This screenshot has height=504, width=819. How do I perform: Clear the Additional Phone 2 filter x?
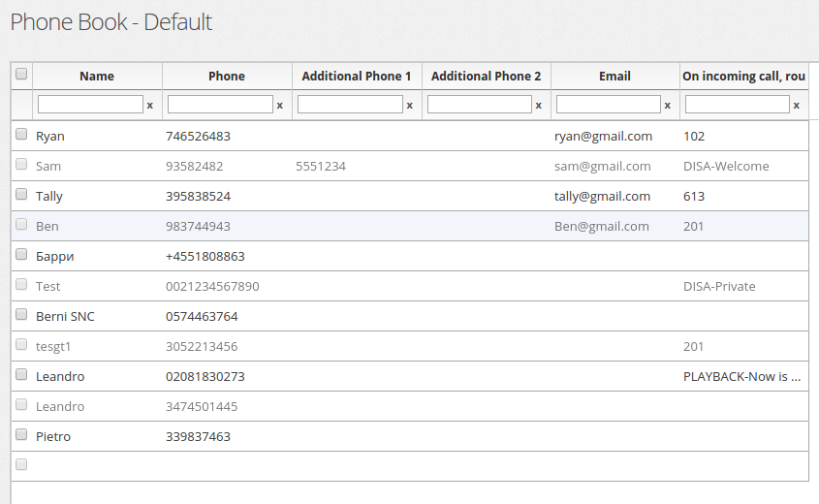coord(539,105)
